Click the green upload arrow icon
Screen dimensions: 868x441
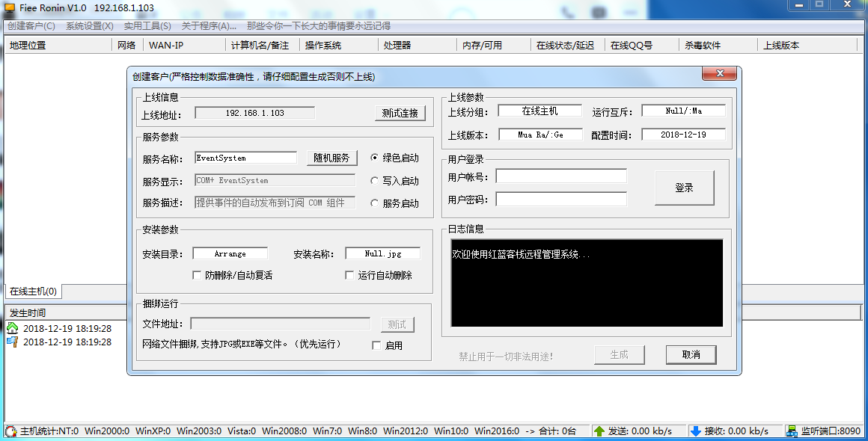pos(599,431)
